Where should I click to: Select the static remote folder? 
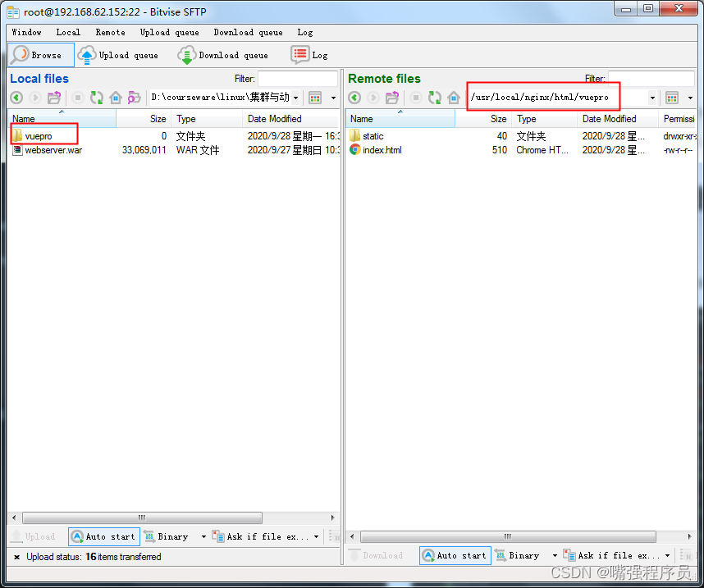click(373, 136)
